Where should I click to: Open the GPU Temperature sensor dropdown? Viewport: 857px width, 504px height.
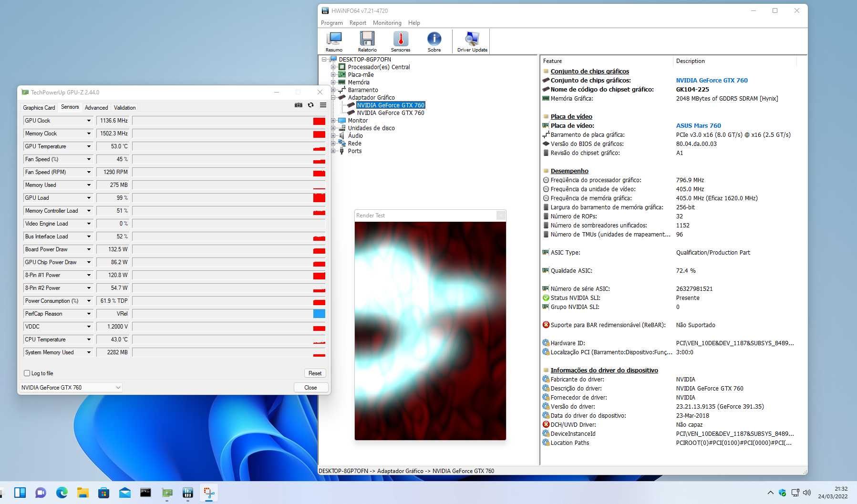click(89, 146)
